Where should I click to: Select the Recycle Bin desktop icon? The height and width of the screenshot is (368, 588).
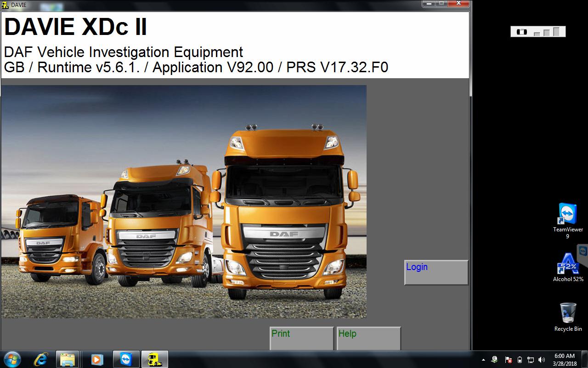568,316
